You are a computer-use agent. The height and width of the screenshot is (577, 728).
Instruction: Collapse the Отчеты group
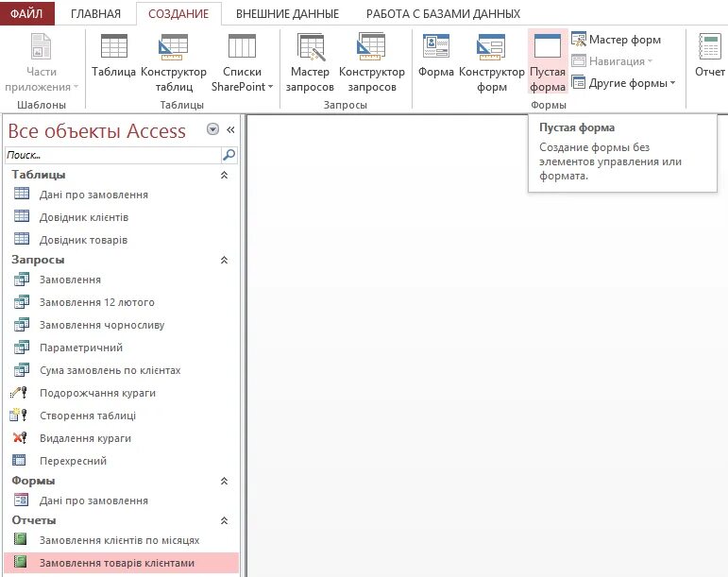[224, 520]
